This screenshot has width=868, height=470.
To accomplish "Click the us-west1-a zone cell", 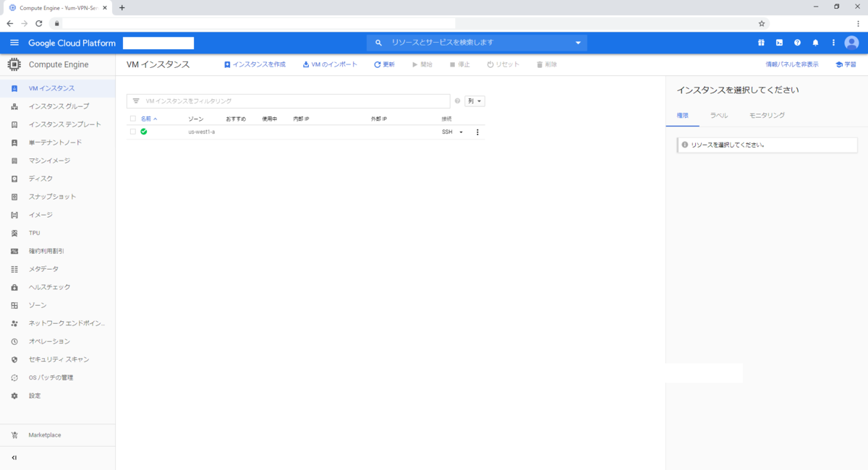I will pyautogui.click(x=201, y=132).
